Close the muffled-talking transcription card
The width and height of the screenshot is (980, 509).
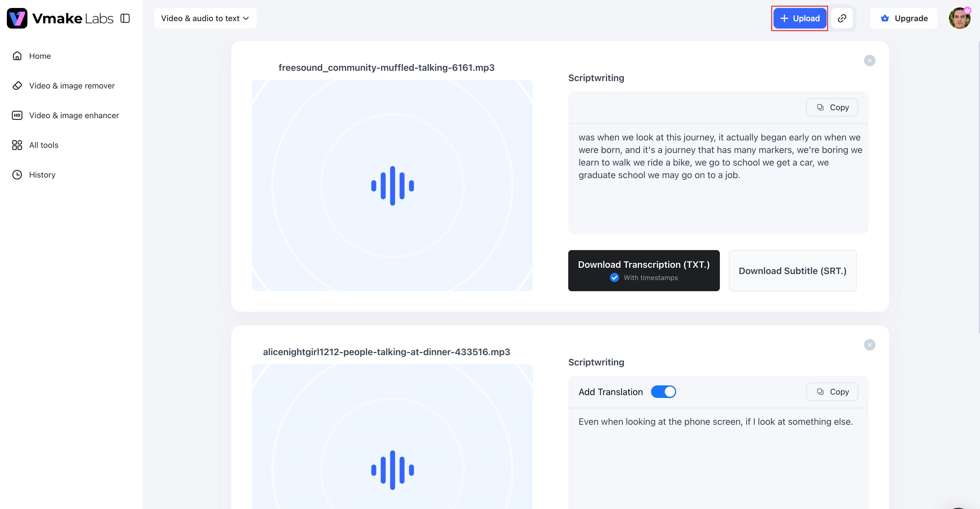click(869, 61)
